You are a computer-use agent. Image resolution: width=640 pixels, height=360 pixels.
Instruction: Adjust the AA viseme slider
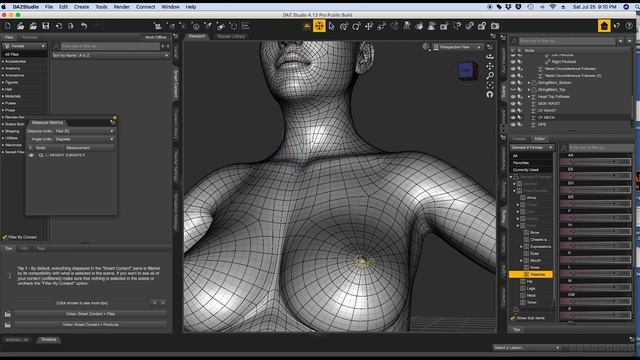595,162
